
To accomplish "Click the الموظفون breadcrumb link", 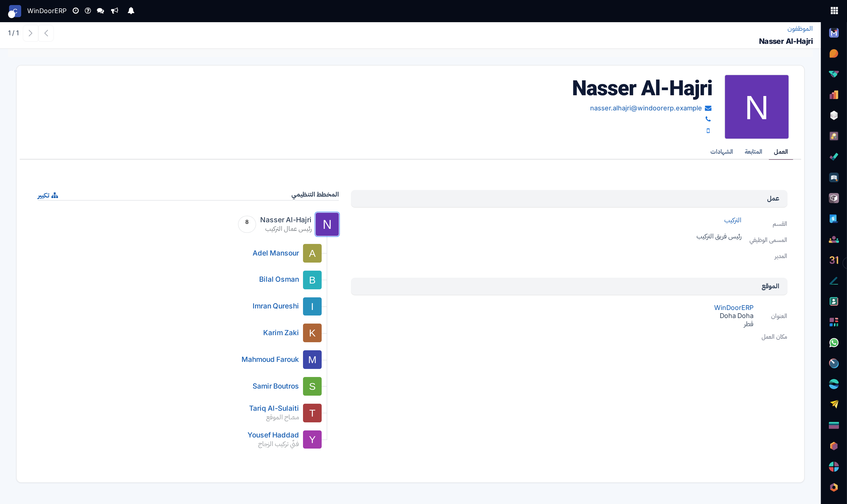I will point(800,28).
